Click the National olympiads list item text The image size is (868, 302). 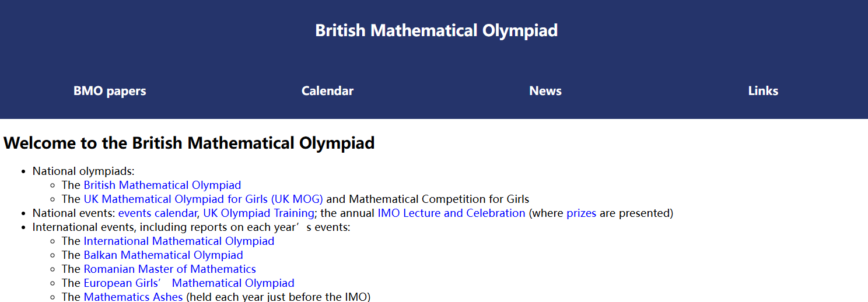click(83, 171)
